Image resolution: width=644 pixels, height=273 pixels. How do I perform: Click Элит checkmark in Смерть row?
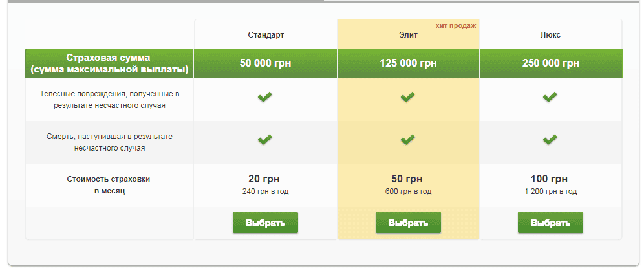point(407,139)
